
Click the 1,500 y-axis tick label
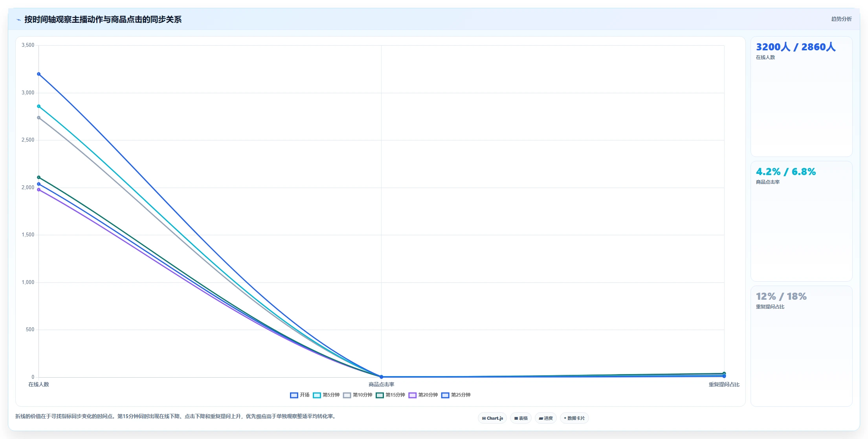tap(28, 235)
